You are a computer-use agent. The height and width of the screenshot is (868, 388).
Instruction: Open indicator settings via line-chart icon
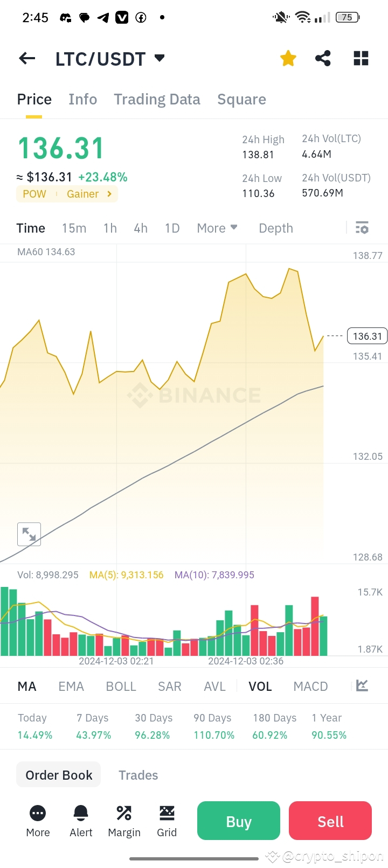(363, 686)
